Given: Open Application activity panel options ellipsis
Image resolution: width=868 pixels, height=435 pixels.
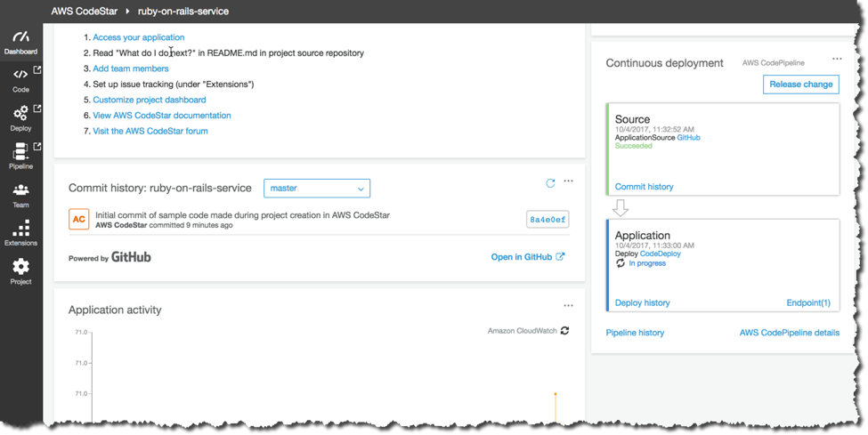Looking at the screenshot, I should pos(569,305).
